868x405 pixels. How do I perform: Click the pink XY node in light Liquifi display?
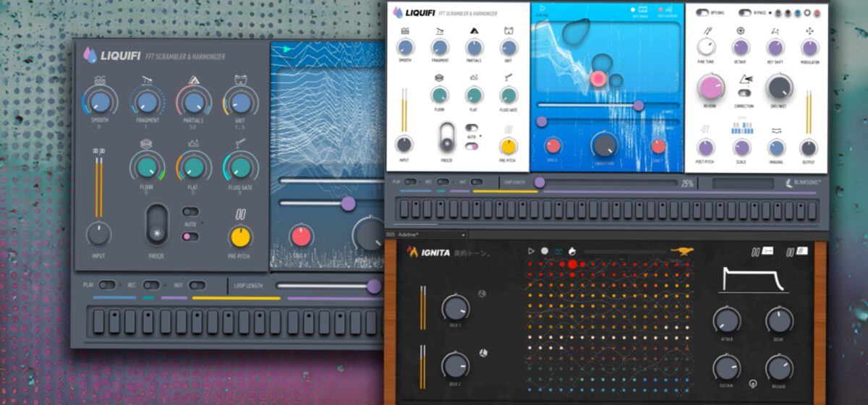click(598, 79)
